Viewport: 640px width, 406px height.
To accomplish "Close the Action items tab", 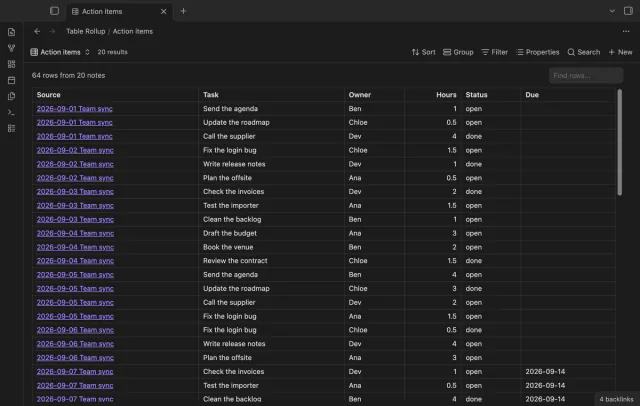I will [163, 11].
